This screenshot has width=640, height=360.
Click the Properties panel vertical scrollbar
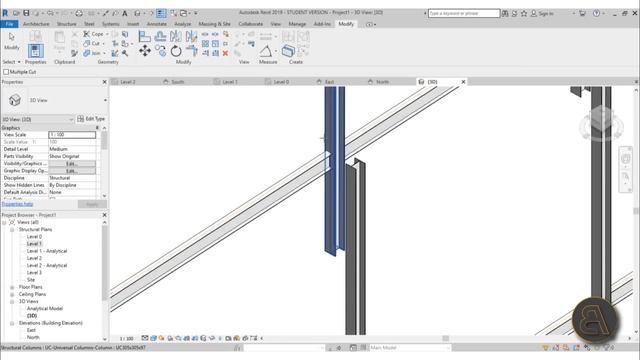[104, 141]
